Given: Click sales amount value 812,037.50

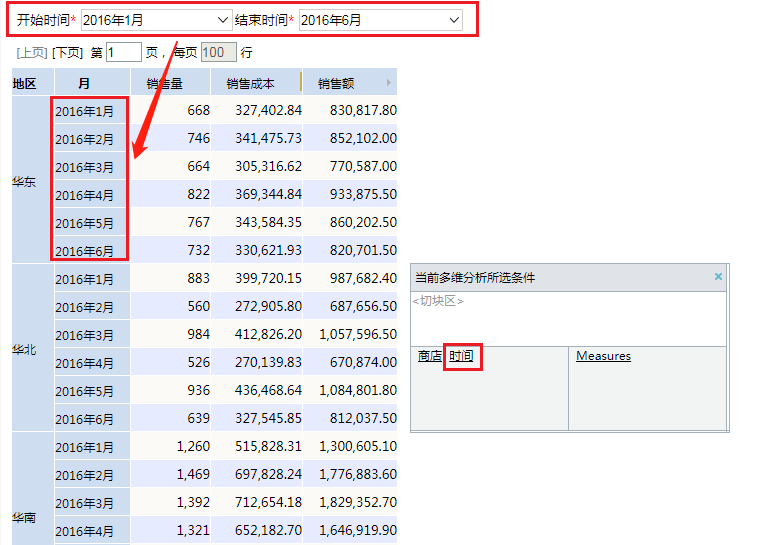Looking at the screenshot, I should 363,418.
